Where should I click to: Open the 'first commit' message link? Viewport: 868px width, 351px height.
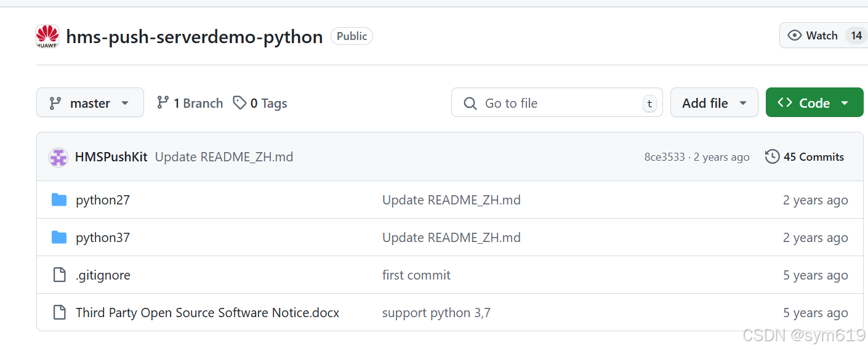click(x=416, y=275)
